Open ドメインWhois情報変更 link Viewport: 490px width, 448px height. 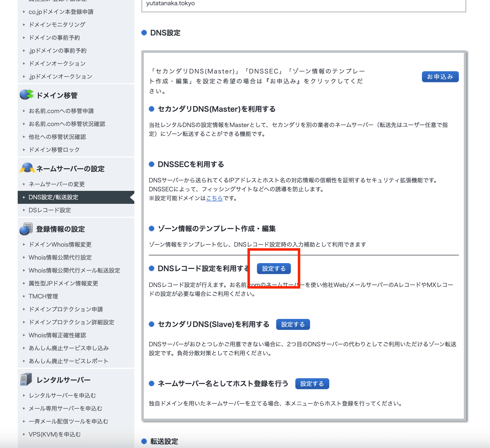pyautogui.click(x=60, y=244)
